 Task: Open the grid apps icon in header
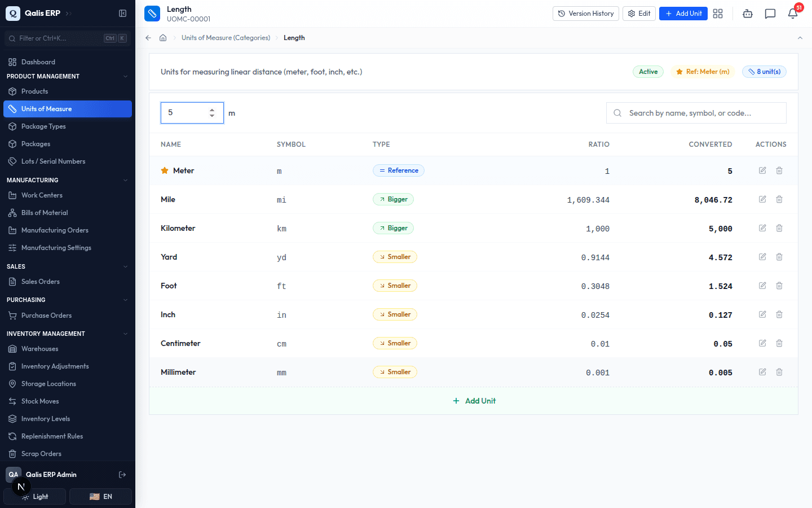tap(718, 14)
